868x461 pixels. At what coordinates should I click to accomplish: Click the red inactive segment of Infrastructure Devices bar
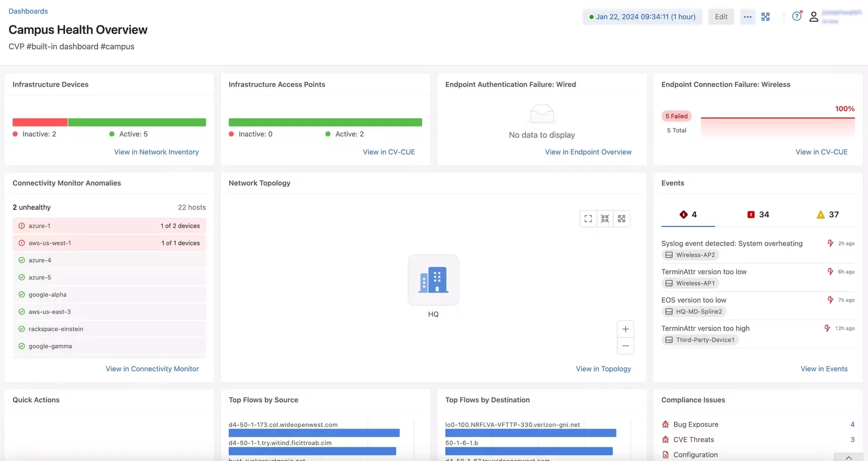click(x=40, y=123)
